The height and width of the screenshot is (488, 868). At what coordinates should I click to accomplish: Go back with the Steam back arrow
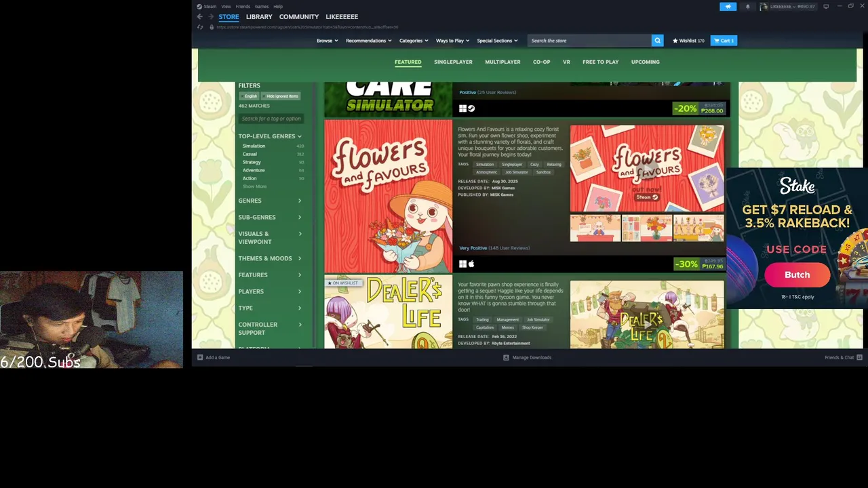coord(199,16)
